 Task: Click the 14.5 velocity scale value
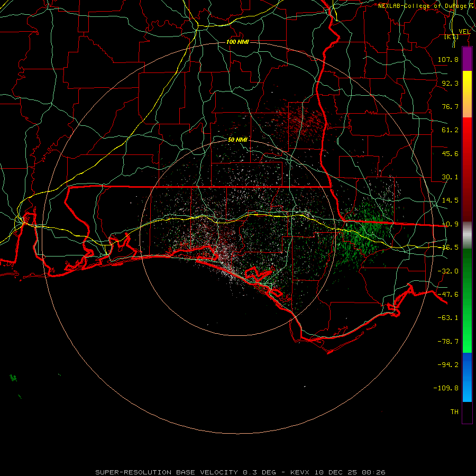point(450,200)
